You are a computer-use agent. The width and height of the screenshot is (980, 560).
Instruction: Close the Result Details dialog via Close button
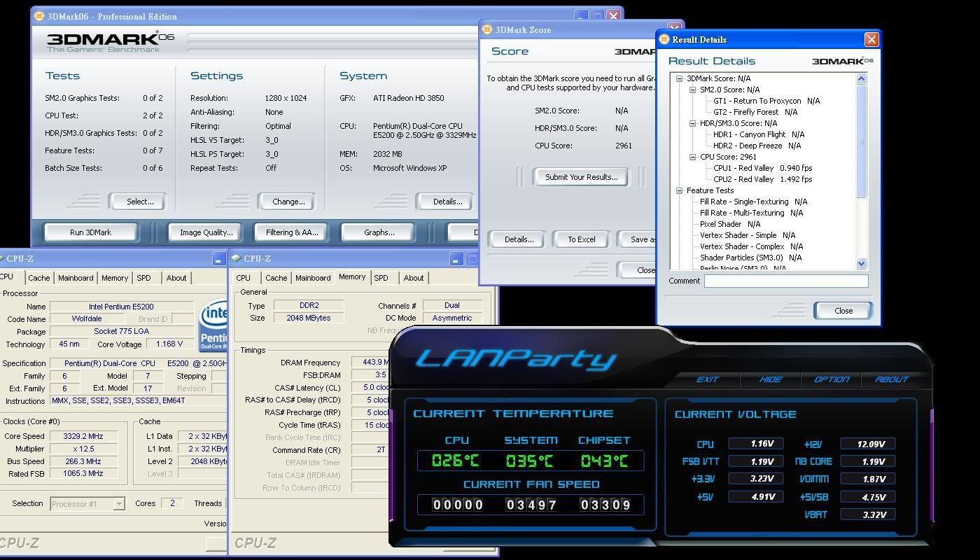tap(843, 311)
